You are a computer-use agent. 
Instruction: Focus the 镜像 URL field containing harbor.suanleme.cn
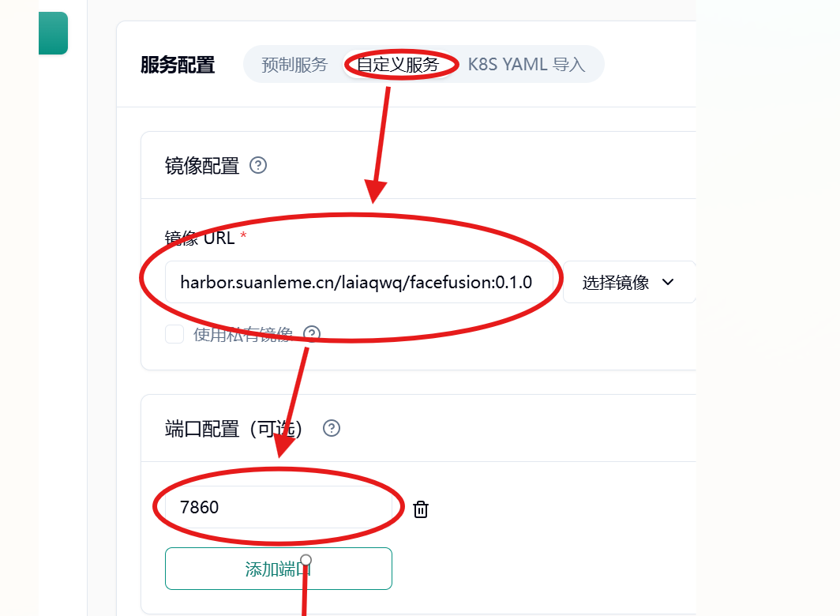[359, 282]
